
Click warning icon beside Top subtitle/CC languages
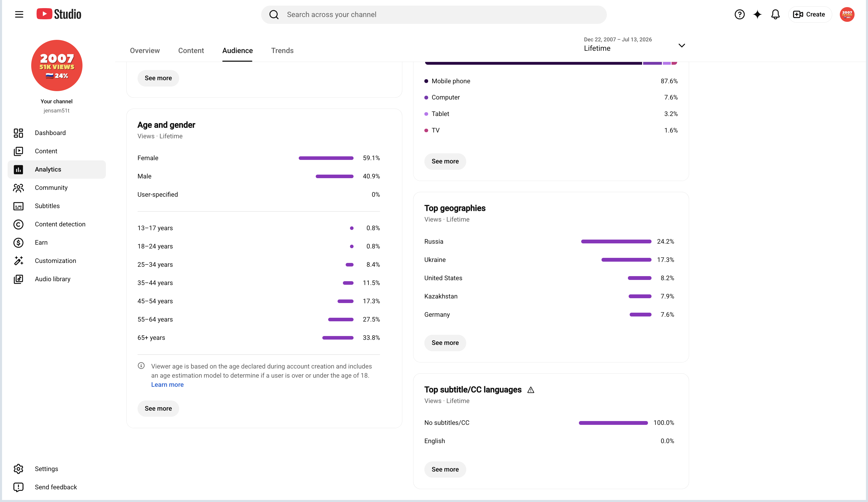(x=530, y=390)
